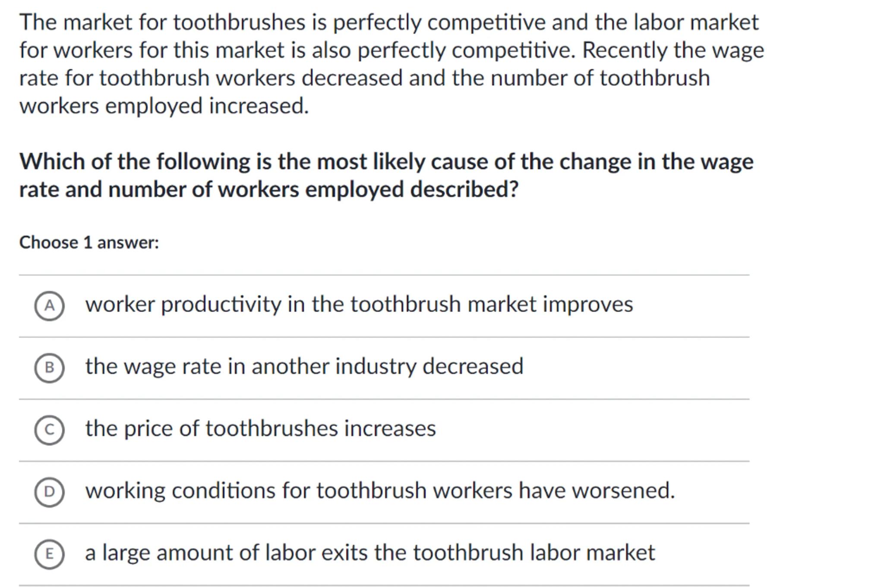
Task: Click the word 'employed' in the passage's last line
Action: (154, 106)
